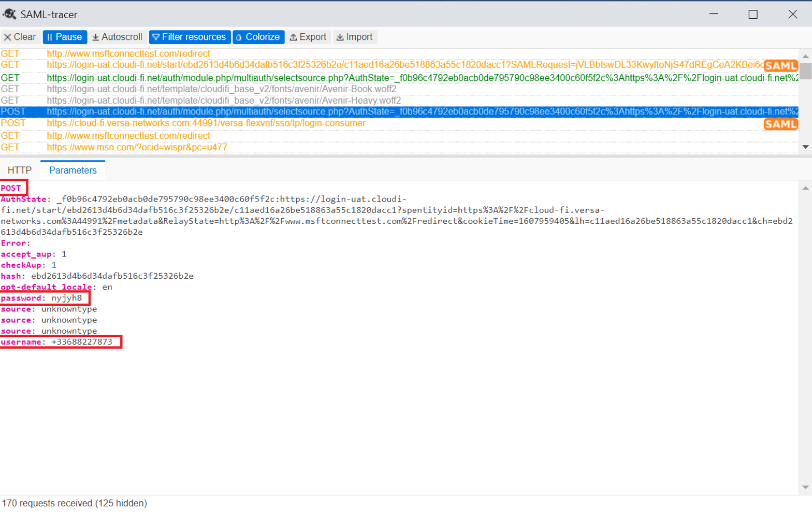Click SAML badge on SAMLRequest GET row
The height and width of the screenshot is (513, 812).
pyautogui.click(x=781, y=66)
